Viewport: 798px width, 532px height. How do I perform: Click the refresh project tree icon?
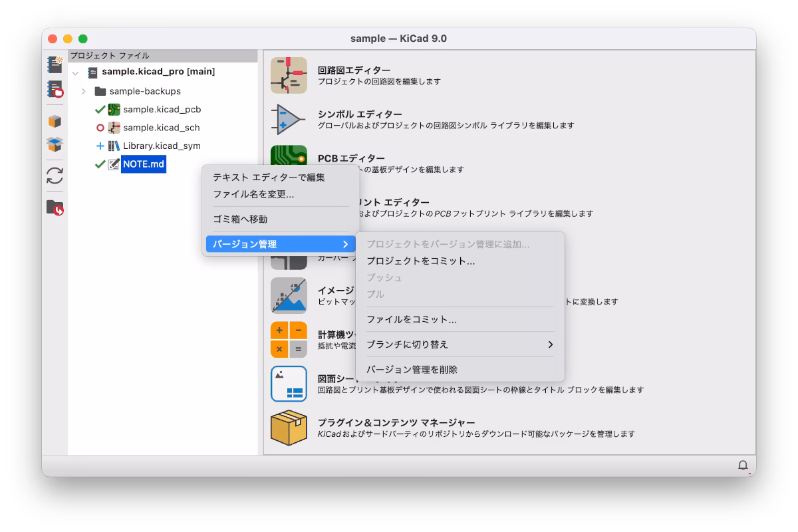click(55, 176)
